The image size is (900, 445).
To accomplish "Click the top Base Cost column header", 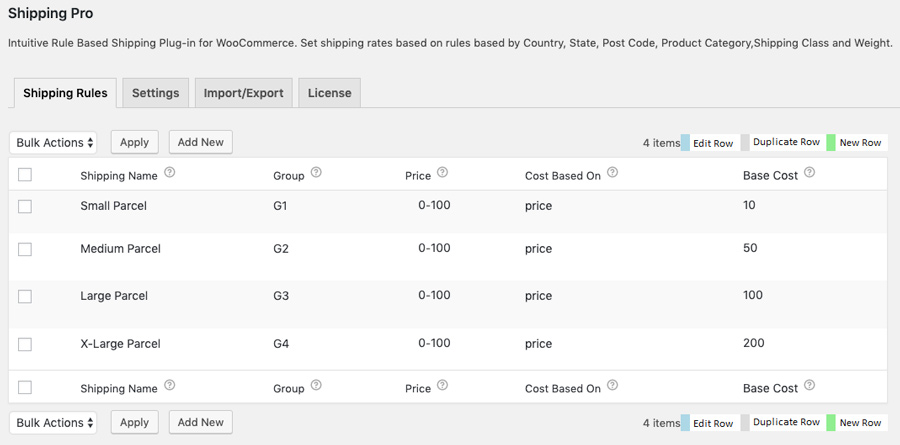I will coord(770,176).
